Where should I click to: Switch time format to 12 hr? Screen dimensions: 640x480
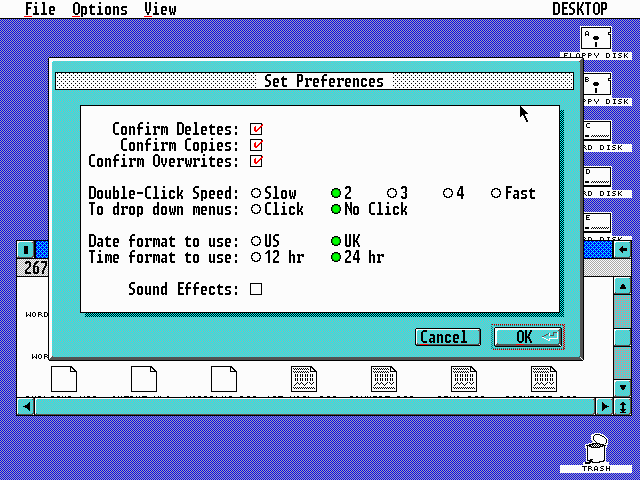point(257,257)
